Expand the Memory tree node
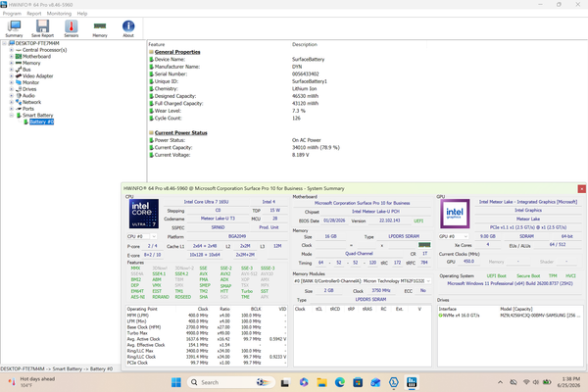588x392 pixels. point(11,63)
